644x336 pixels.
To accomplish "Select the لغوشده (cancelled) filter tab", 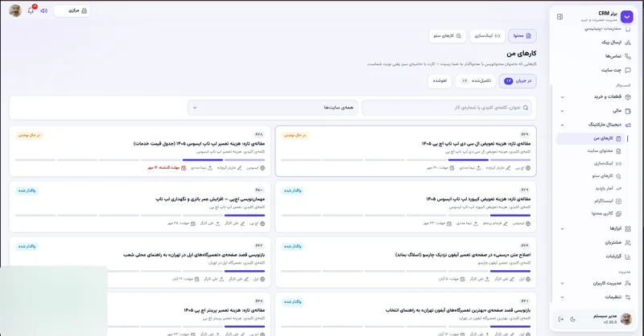I will 440,81.
